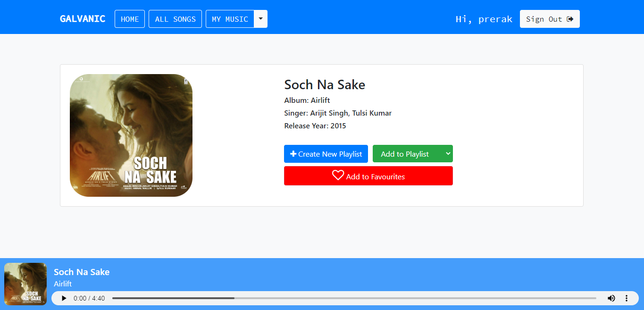This screenshot has width=644, height=310.
Task: Open the HOME page
Action: 130,19
